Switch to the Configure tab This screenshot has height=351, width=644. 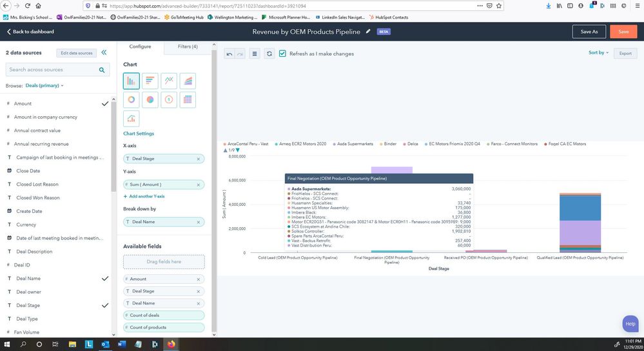coord(140,46)
